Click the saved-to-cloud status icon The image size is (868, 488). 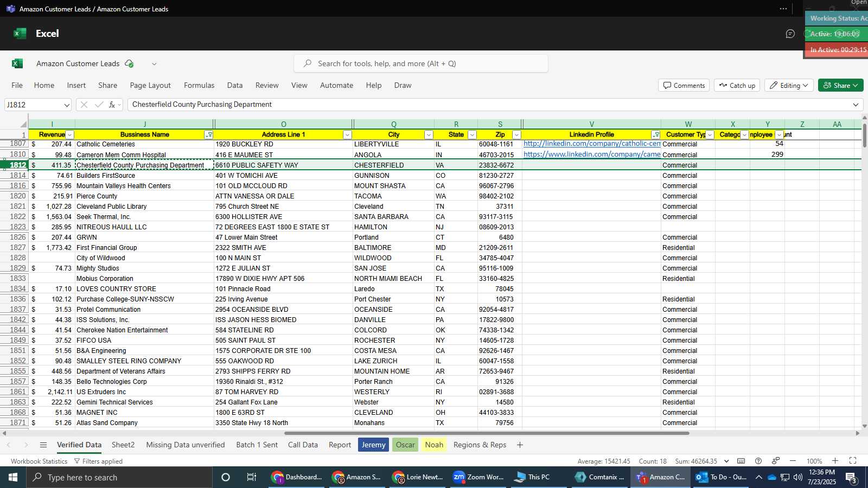(x=129, y=63)
